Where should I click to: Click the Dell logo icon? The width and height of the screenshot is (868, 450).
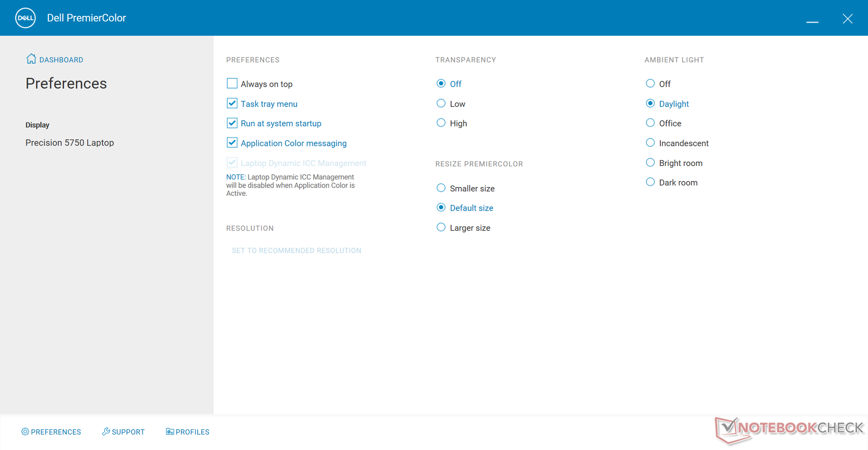click(25, 18)
